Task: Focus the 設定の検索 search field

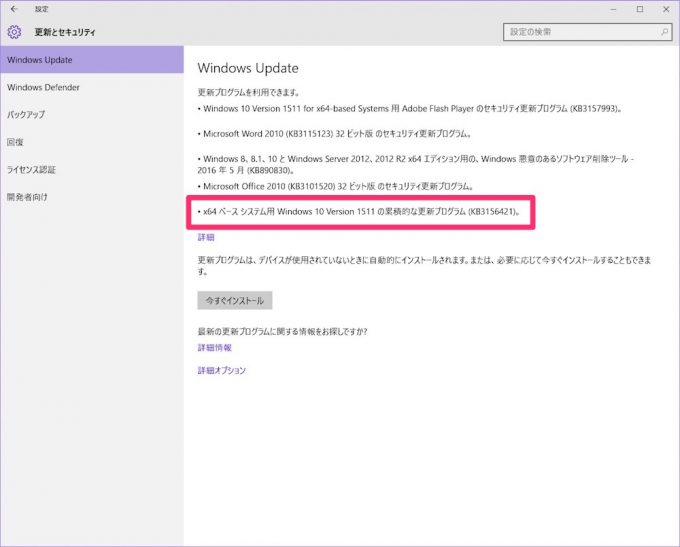Action: pyautogui.click(x=588, y=32)
